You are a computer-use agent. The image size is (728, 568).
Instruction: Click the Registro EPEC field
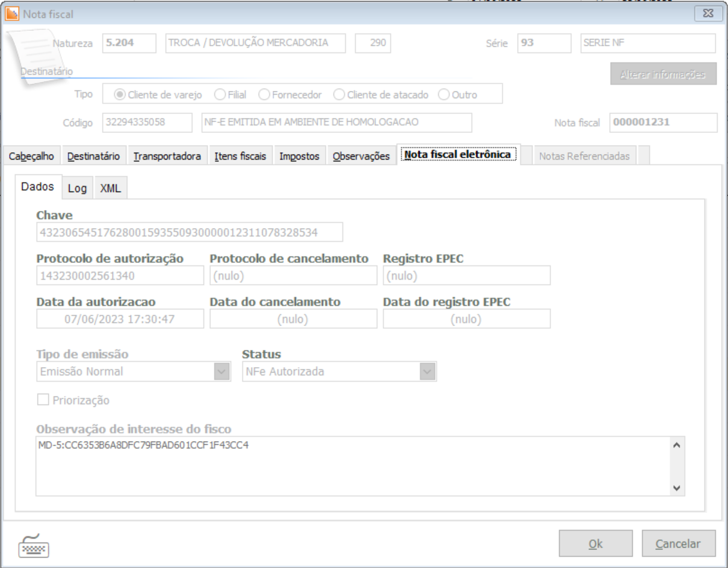point(467,276)
